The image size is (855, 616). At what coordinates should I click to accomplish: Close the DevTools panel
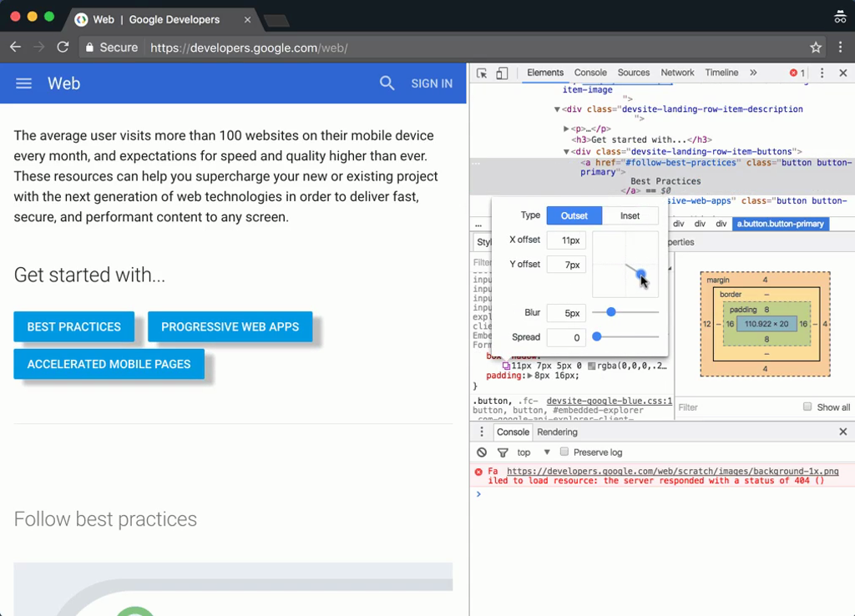(x=843, y=73)
